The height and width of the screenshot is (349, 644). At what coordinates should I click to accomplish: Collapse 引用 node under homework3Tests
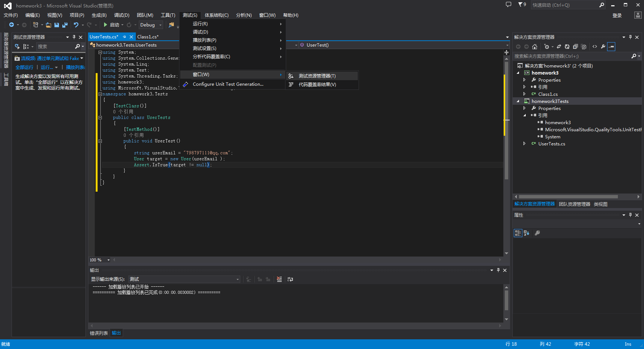(525, 116)
